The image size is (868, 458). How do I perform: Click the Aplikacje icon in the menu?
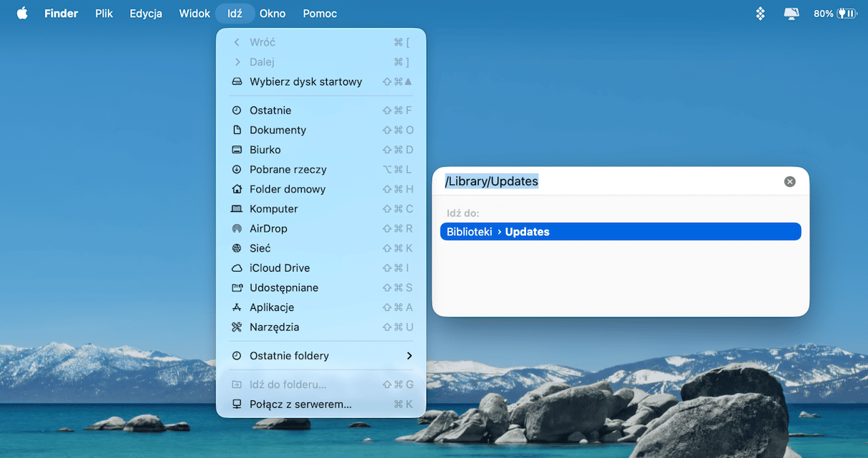click(237, 307)
